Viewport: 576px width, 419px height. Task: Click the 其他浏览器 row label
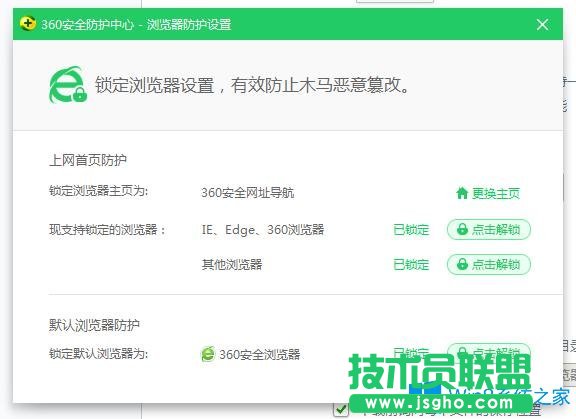tap(232, 264)
